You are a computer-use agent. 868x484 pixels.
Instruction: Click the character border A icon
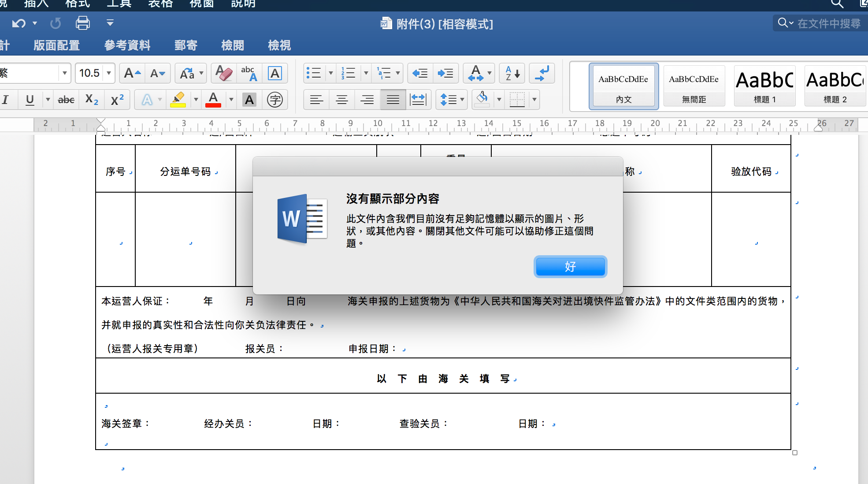click(x=275, y=73)
